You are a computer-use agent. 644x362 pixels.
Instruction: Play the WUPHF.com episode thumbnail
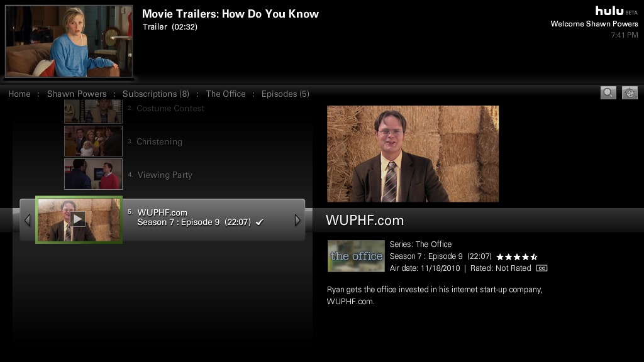pyautogui.click(x=79, y=220)
